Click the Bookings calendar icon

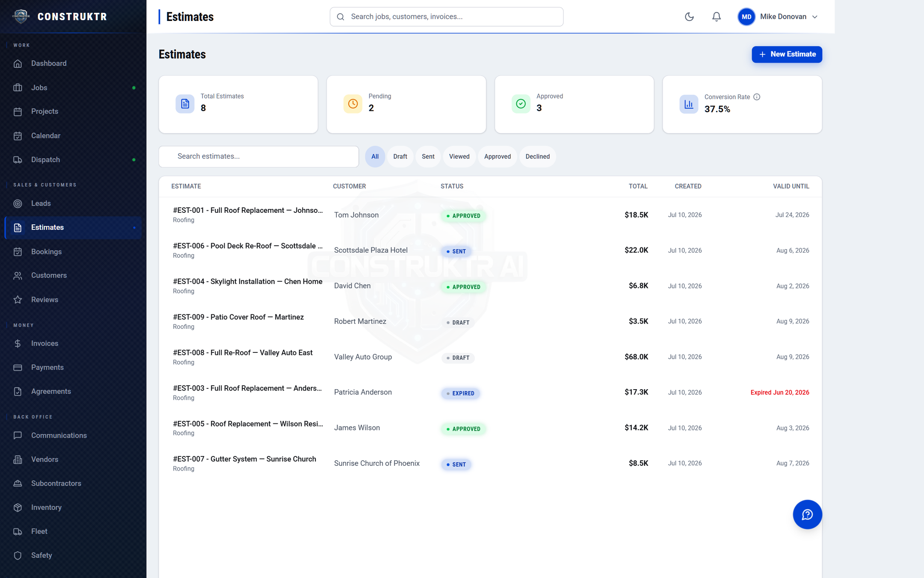click(x=18, y=252)
